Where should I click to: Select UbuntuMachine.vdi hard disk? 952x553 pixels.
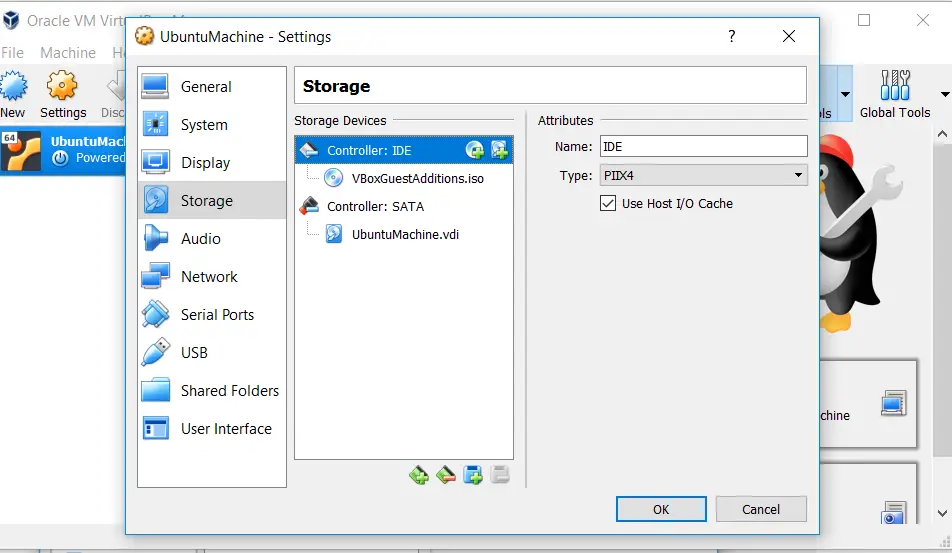404,234
